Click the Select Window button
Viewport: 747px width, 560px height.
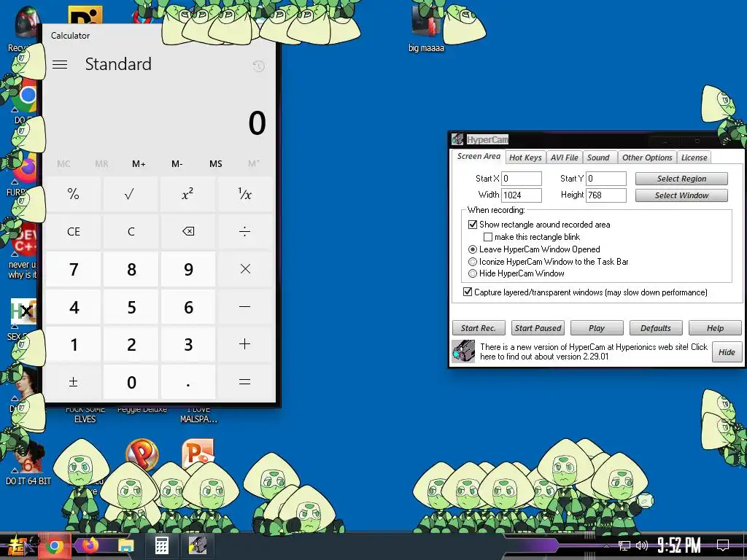click(x=681, y=195)
